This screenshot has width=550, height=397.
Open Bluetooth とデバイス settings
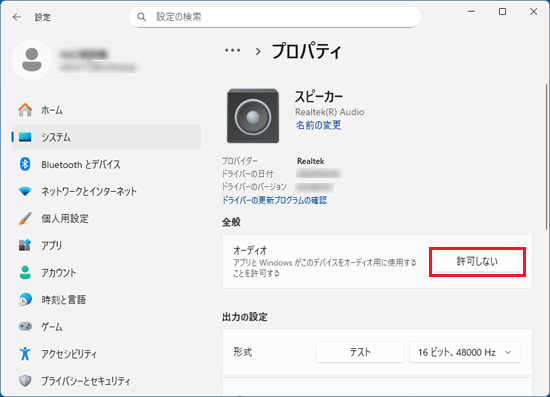(x=106, y=164)
